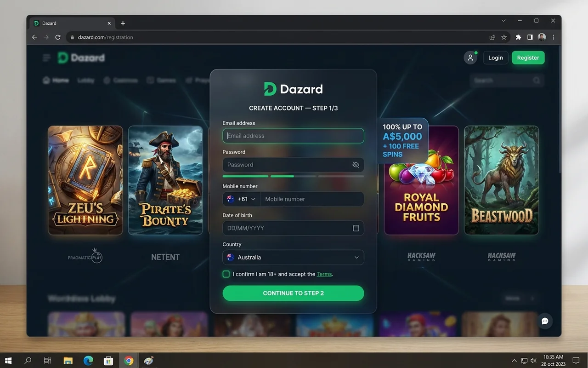Close the Dazard browser tab

point(109,23)
